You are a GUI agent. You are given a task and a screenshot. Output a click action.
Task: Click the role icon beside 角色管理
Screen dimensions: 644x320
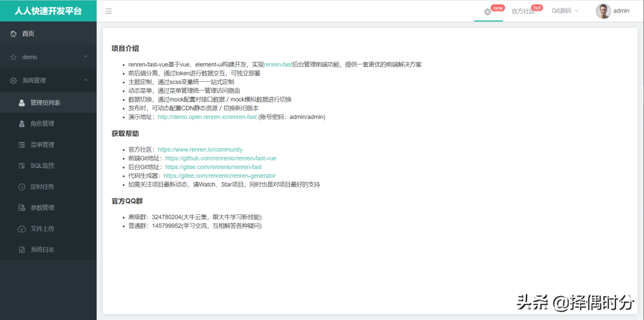[x=22, y=124]
